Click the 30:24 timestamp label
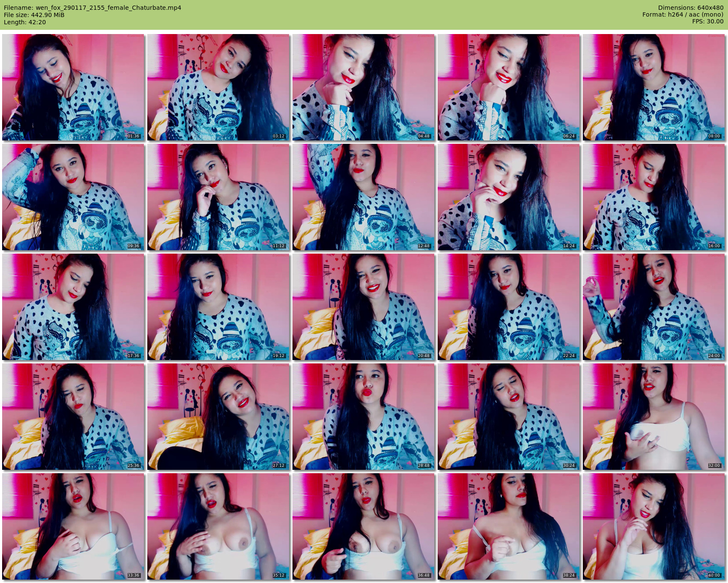Image resolution: width=728 pixels, height=583 pixels. coord(569,466)
